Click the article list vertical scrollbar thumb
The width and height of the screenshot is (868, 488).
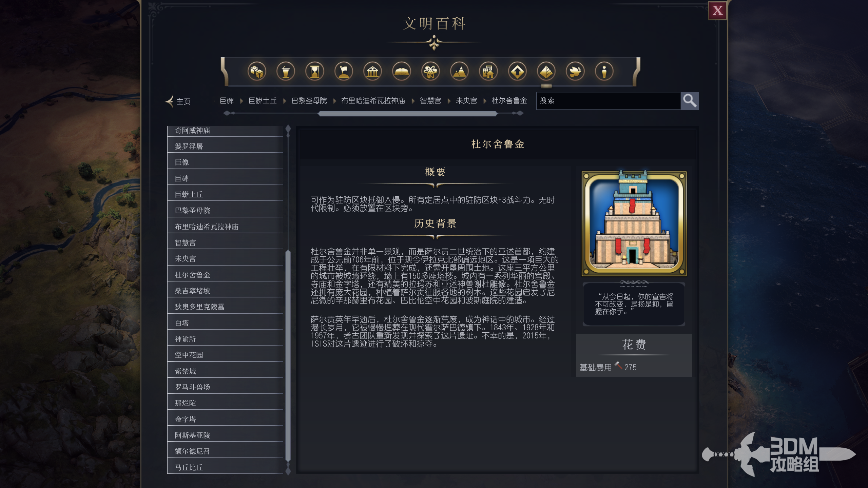[288, 355]
